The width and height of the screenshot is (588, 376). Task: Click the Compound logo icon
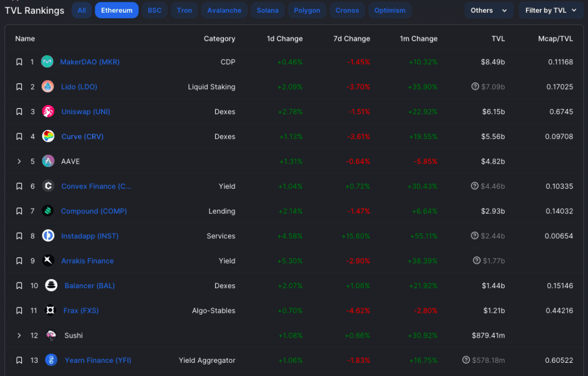(48, 211)
